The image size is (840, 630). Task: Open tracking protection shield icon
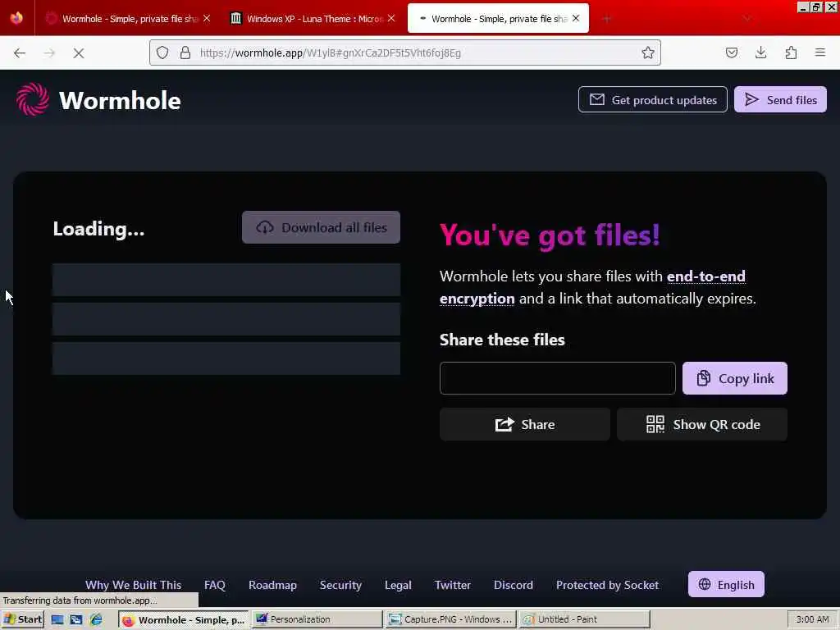(x=162, y=52)
